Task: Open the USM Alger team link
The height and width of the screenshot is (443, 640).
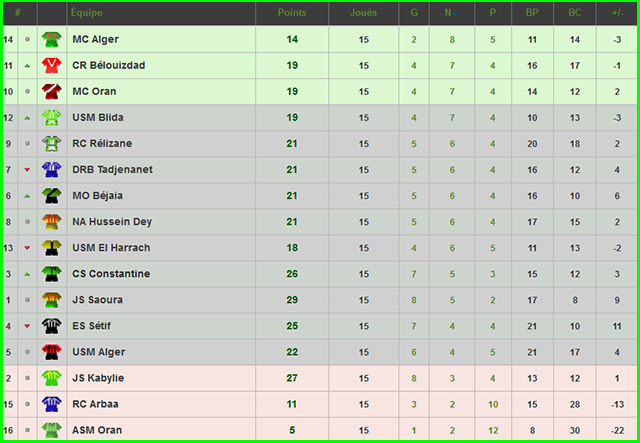Action: click(99, 352)
